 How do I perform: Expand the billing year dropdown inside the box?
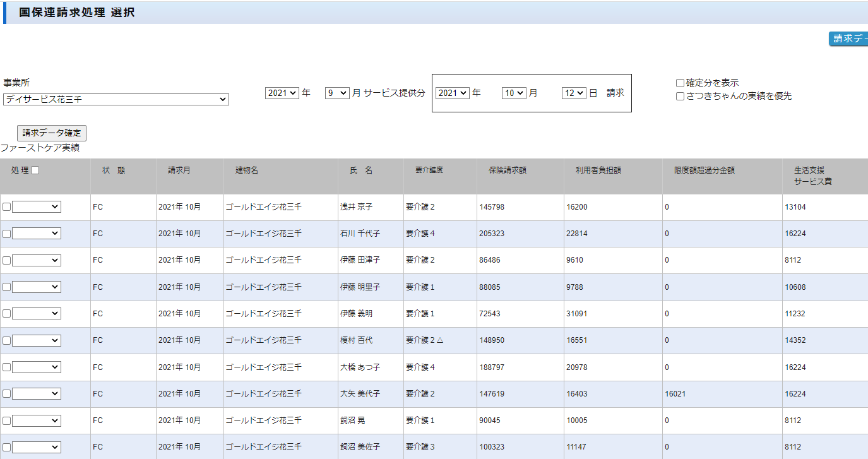[x=452, y=93]
